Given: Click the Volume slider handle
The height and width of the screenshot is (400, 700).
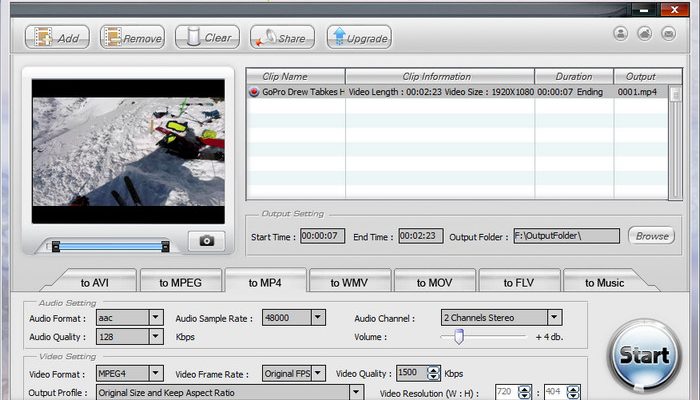Looking at the screenshot, I should point(459,337).
